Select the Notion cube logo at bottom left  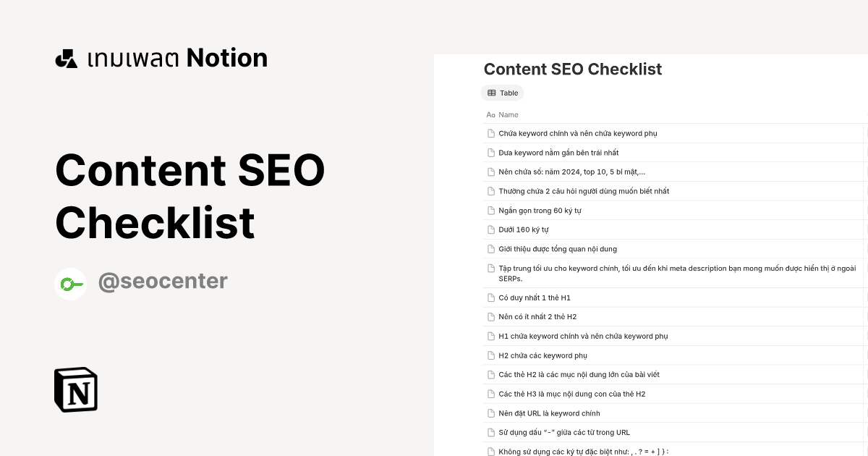pyautogui.click(x=76, y=389)
